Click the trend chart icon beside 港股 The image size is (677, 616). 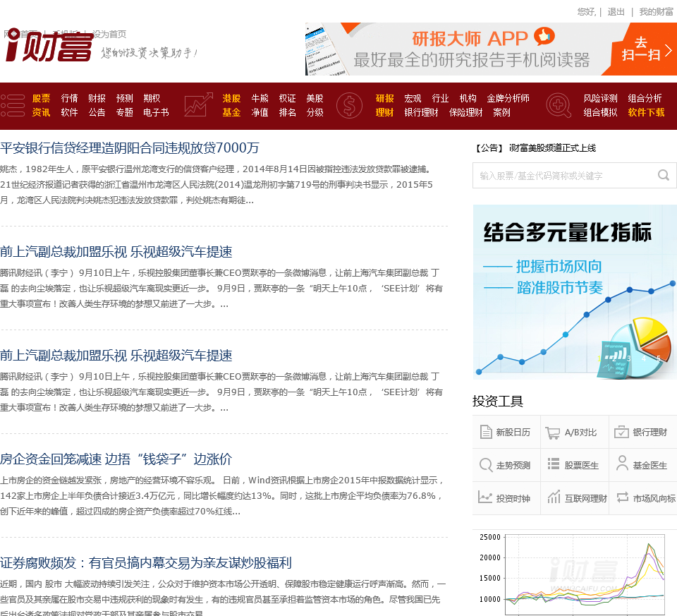[x=199, y=104]
